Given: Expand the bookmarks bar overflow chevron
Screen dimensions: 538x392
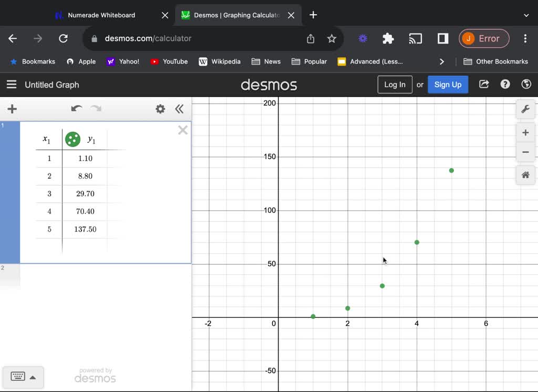Looking at the screenshot, I should [442, 61].
